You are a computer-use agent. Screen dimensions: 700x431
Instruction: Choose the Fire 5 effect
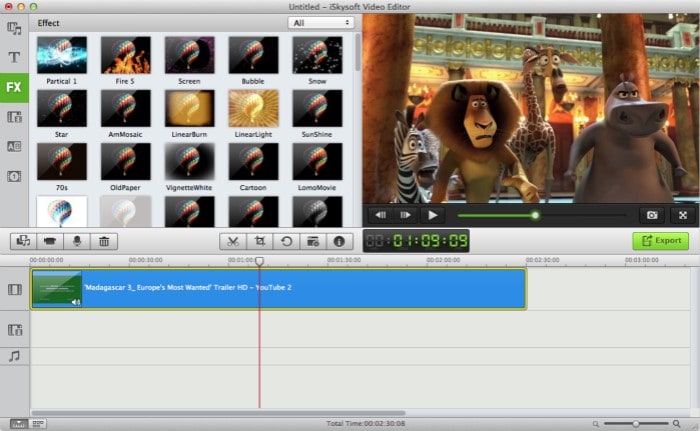pos(125,55)
